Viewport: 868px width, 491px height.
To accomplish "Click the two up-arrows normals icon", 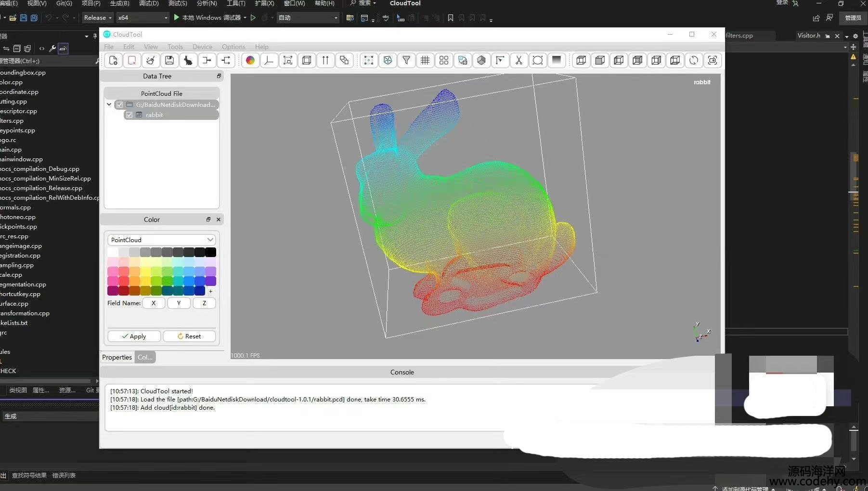I will point(325,60).
